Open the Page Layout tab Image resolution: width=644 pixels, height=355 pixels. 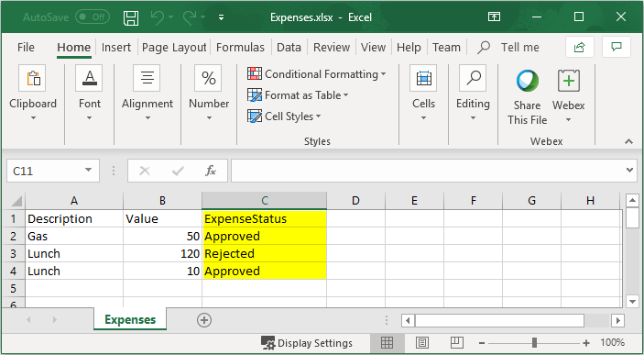(174, 48)
